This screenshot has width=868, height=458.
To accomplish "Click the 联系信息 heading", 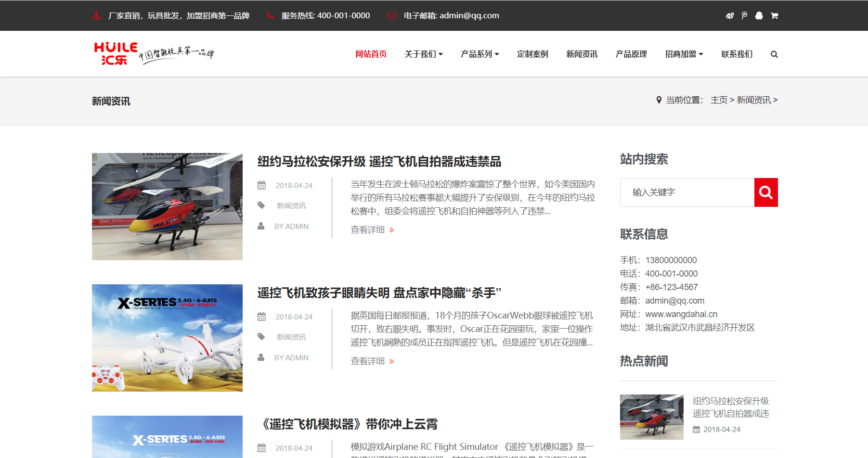I will pyautogui.click(x=644, y=234).
